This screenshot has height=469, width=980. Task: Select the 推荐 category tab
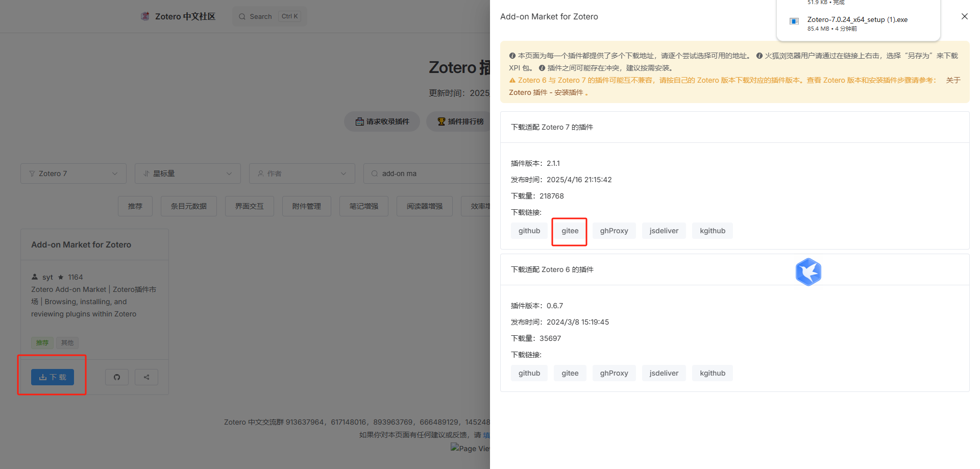(135, 206)
